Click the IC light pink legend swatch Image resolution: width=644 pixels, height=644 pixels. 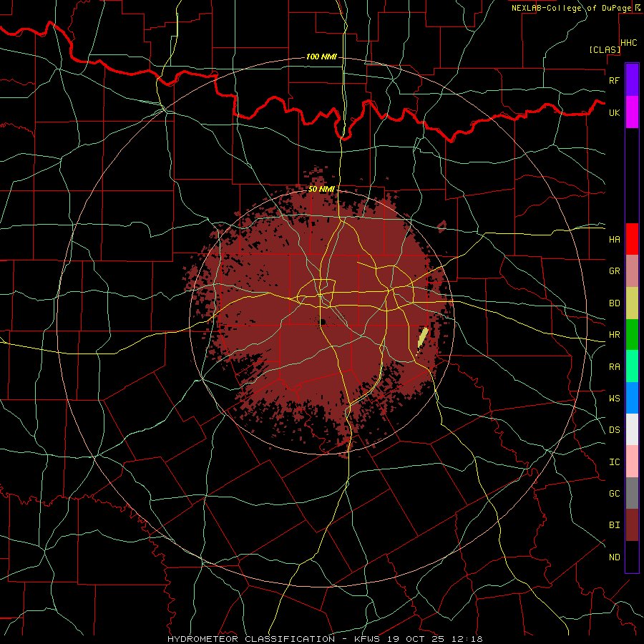[632, 462]
